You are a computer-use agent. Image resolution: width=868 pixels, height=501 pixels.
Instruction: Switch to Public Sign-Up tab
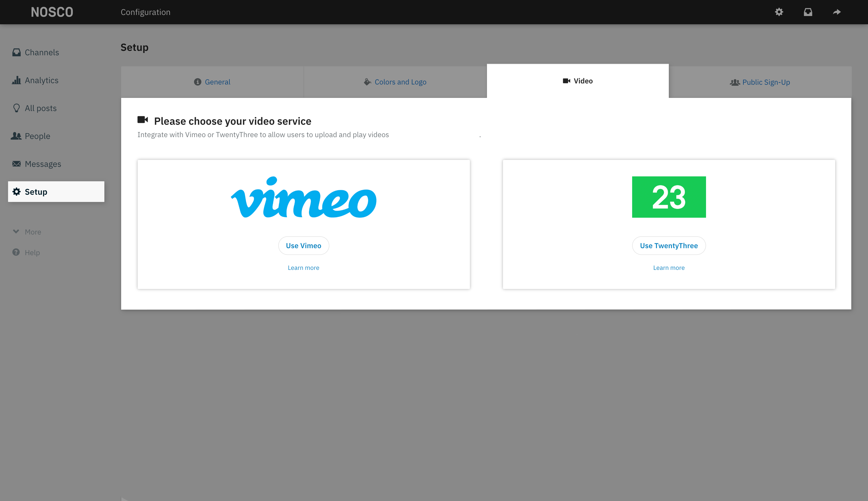[760, 82]
